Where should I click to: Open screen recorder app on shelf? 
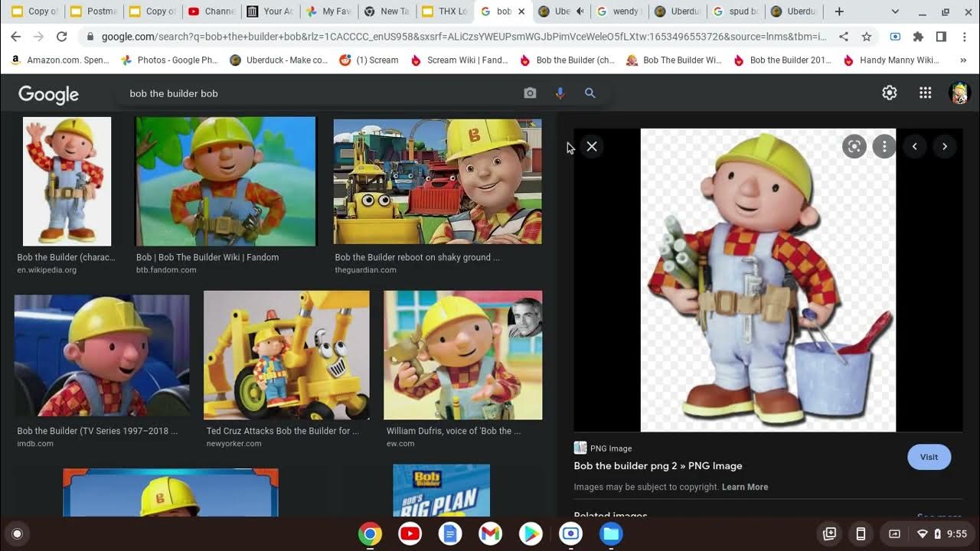(570, 533)
